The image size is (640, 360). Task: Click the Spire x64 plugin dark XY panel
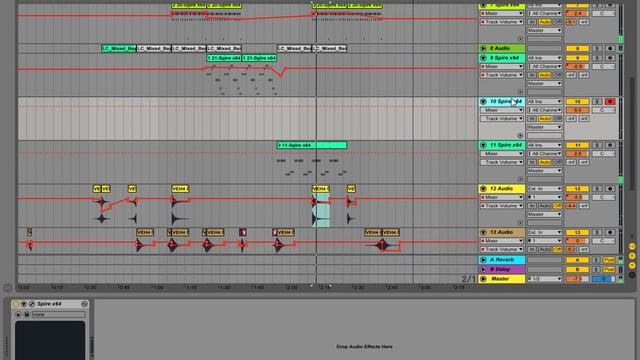50,340
